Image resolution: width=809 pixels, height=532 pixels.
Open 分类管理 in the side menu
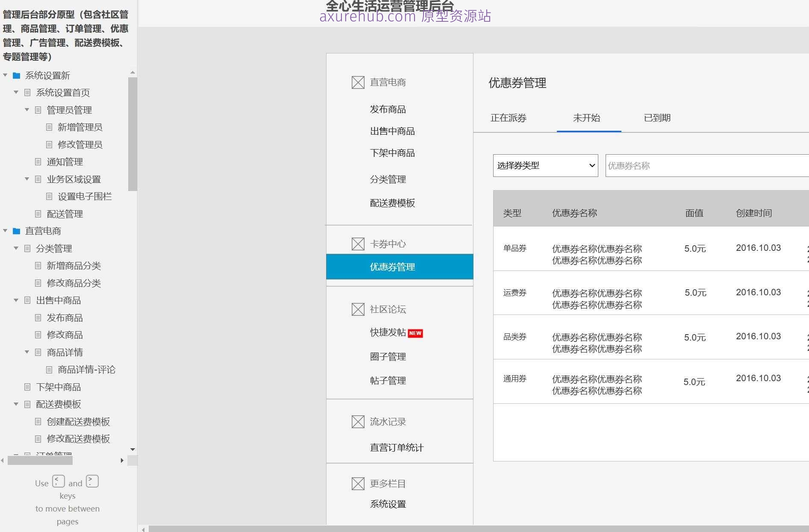[x=388, y=179]
